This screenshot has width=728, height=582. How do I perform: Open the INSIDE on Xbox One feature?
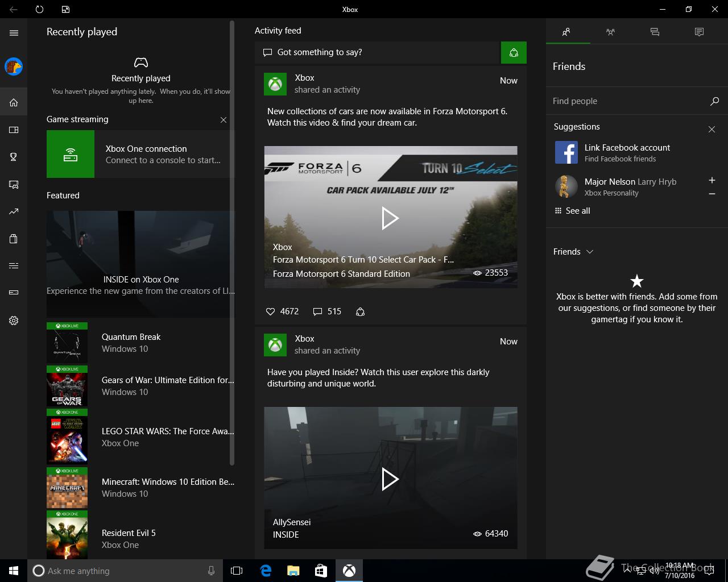(140, 264)
